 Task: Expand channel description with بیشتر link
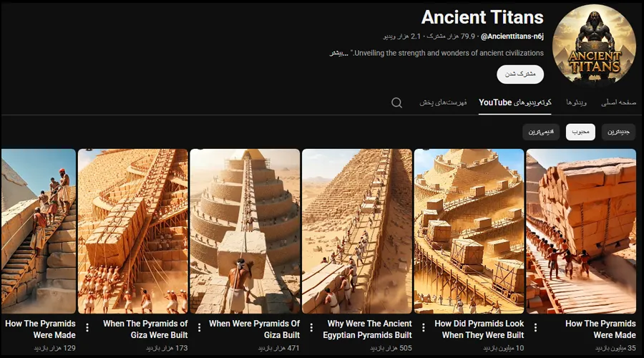pos(339,53)
